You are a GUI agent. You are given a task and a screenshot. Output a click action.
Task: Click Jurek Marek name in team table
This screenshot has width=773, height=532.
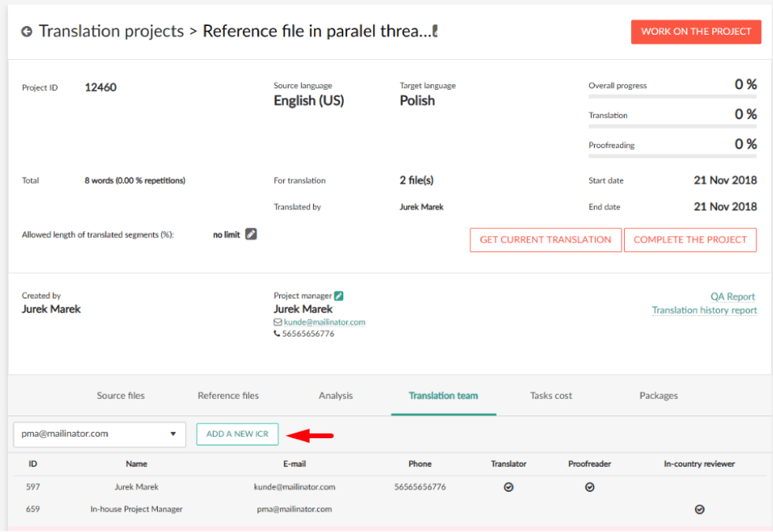pos(136,487)
